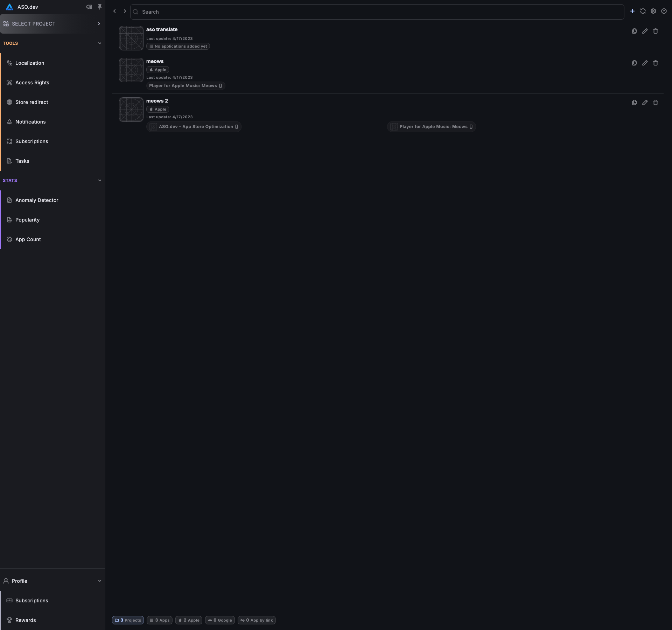Refresh the projects list
The height and width of the screenshot is (630, 672).
643,12
